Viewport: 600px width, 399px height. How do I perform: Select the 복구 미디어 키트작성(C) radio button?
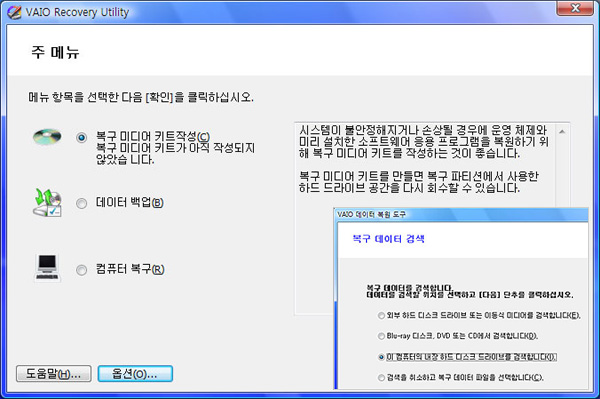(82, 137)
